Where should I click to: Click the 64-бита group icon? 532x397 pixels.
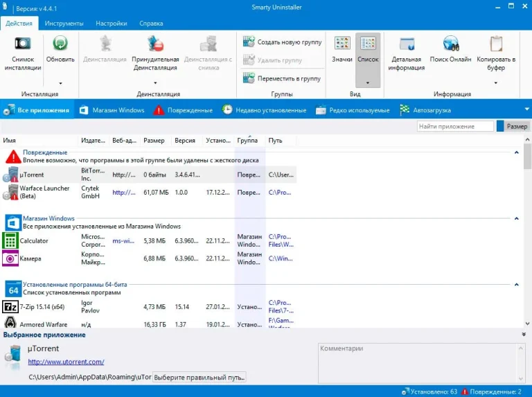click(13, 289)
